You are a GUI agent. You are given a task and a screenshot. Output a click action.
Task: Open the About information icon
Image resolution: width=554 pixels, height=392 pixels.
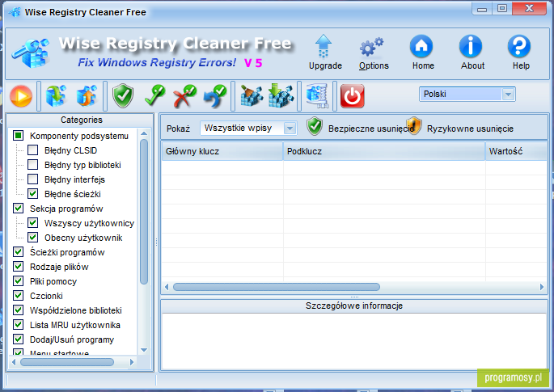(472, 53)
